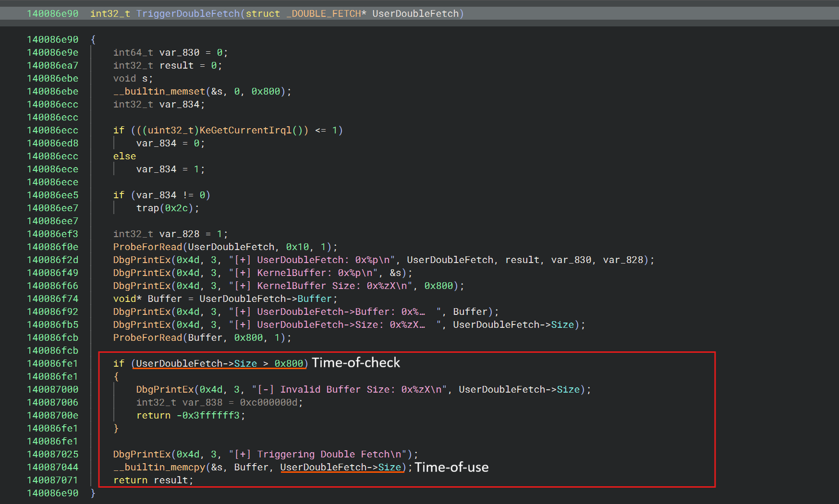Click address 140086ef3

click(x=52, y=234)
